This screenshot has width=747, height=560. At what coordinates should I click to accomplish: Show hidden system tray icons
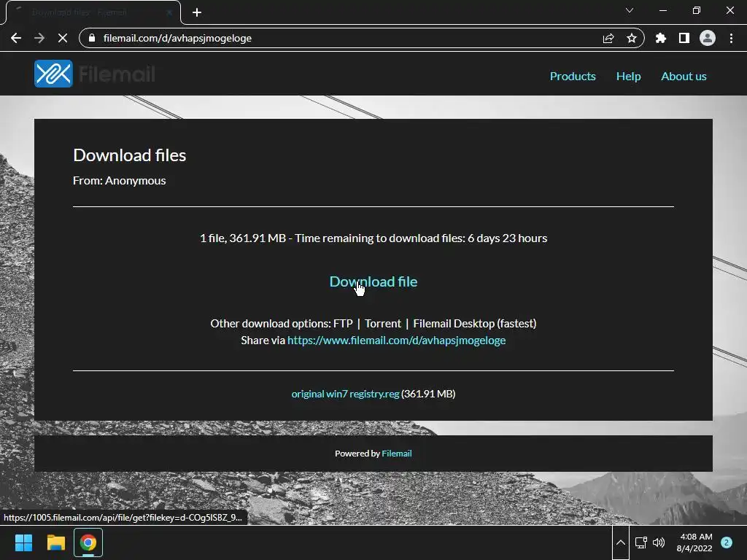(621, 542)
